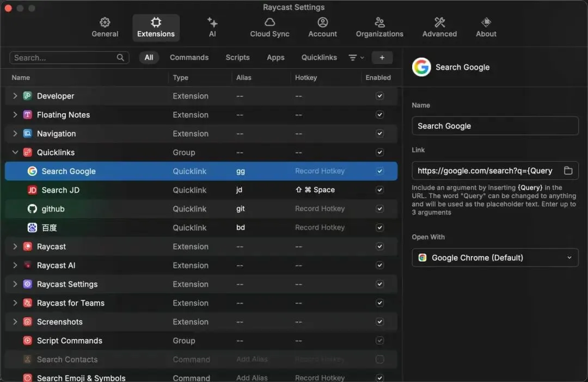Add Alias for Search Emoji & Symbols
This screenshot has width=588, height=382.
coord(252,378)
